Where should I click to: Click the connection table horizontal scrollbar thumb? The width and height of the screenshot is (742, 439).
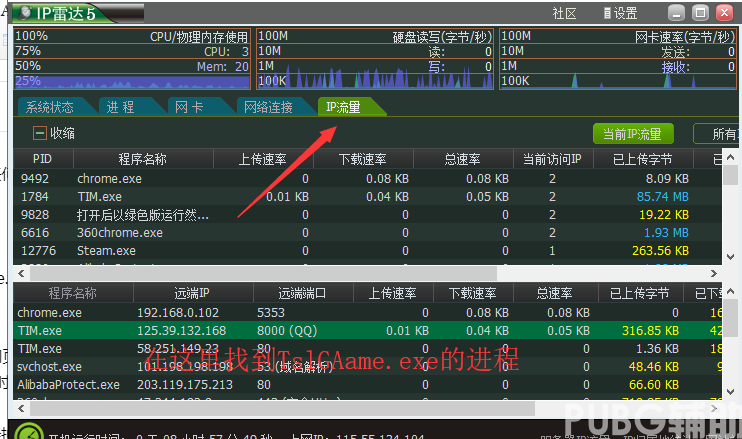pos(283,408)
